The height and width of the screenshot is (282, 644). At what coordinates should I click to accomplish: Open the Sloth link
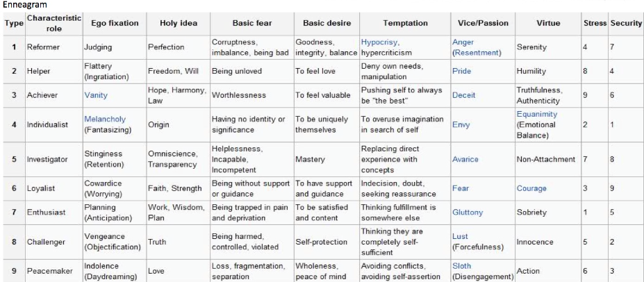click(461, 267)
